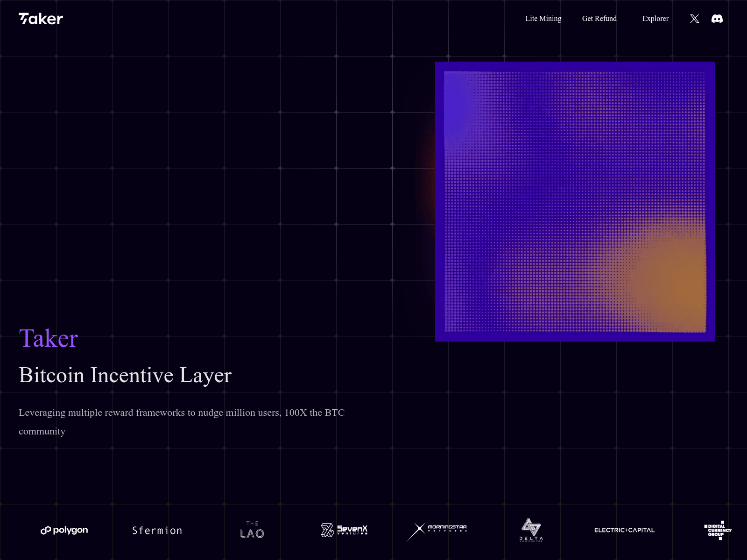Click the large purple gradient artwork
Image resolution: width=747 pixels, height=560 pixels.
574,202
